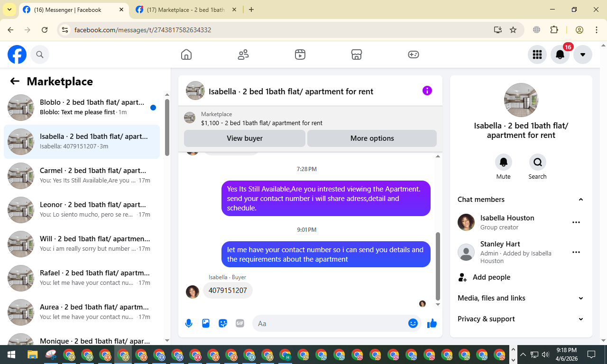Open the Monique conversation
This screenshot has height=364, width=607.
click(x=82, y=338)
